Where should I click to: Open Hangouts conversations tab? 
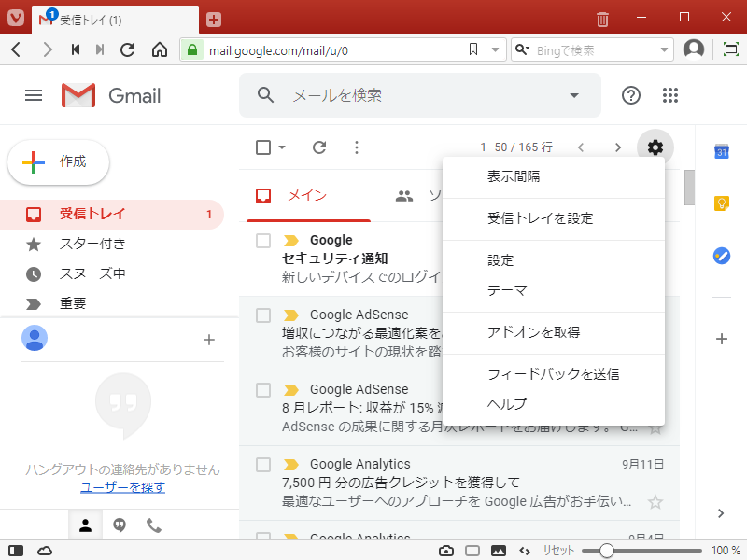120,525
